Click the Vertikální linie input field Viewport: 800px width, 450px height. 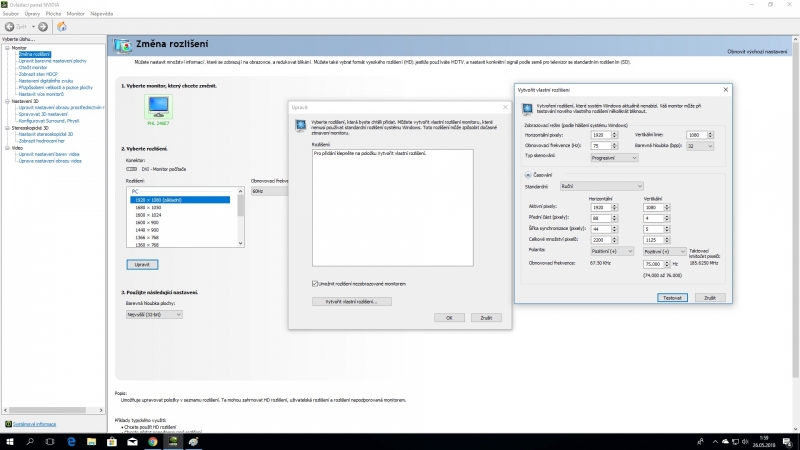click(x=696, y=135)
